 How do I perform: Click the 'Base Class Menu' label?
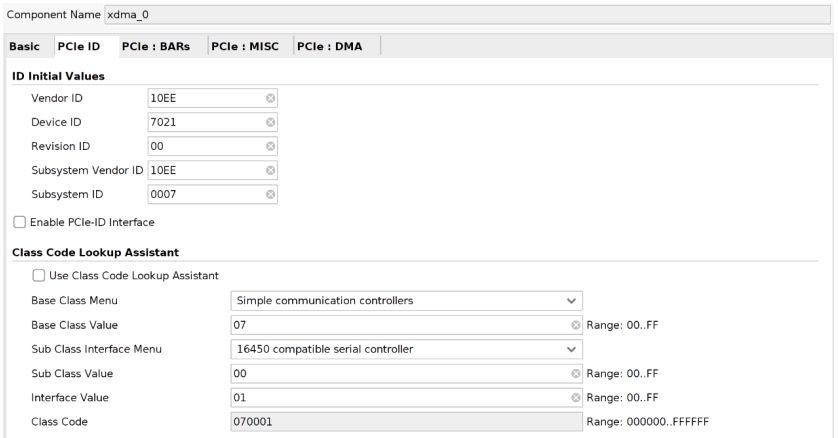point(74,301)
